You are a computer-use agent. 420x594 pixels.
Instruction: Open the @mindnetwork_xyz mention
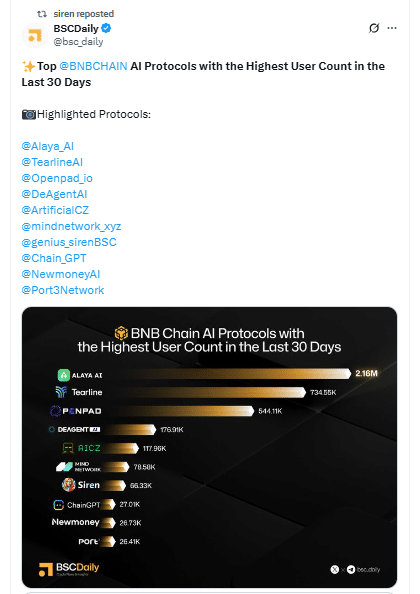71,226
